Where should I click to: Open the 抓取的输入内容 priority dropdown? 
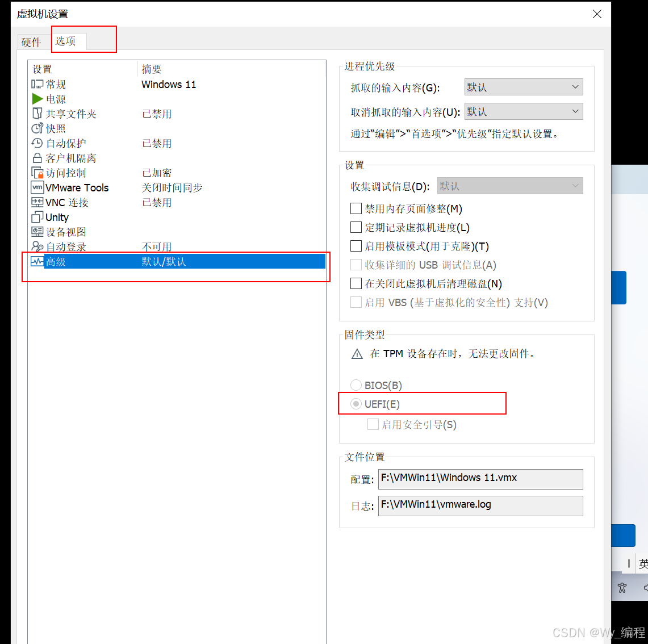[523, 87]
